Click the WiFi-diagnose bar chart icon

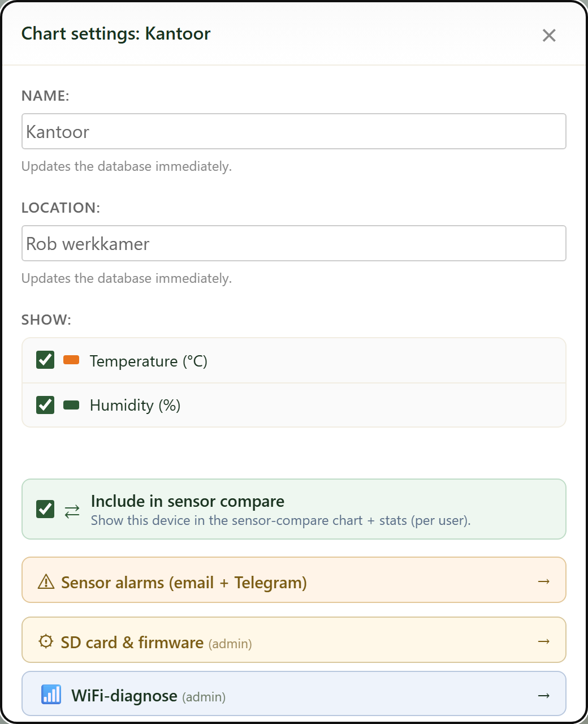(x=51, y=694)
